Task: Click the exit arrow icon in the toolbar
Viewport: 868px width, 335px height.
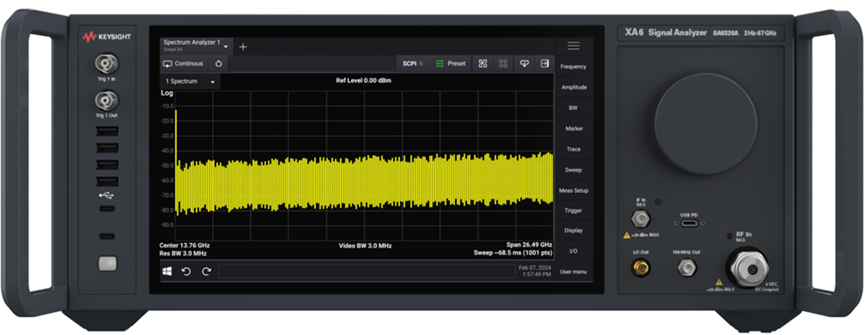Action: 545,63
